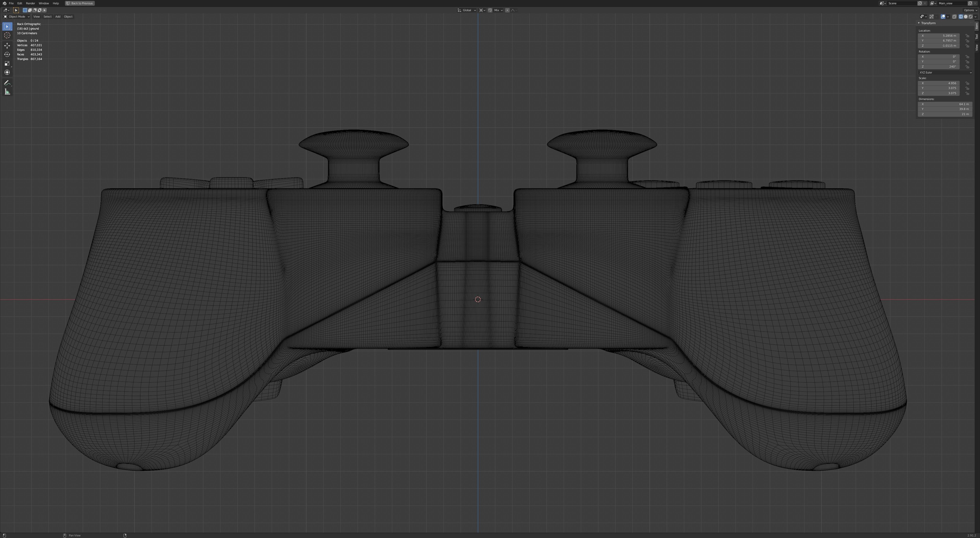The image size is (980, 538).
Task: Choose the Transform tool
Action: click(x=7, y=72)
